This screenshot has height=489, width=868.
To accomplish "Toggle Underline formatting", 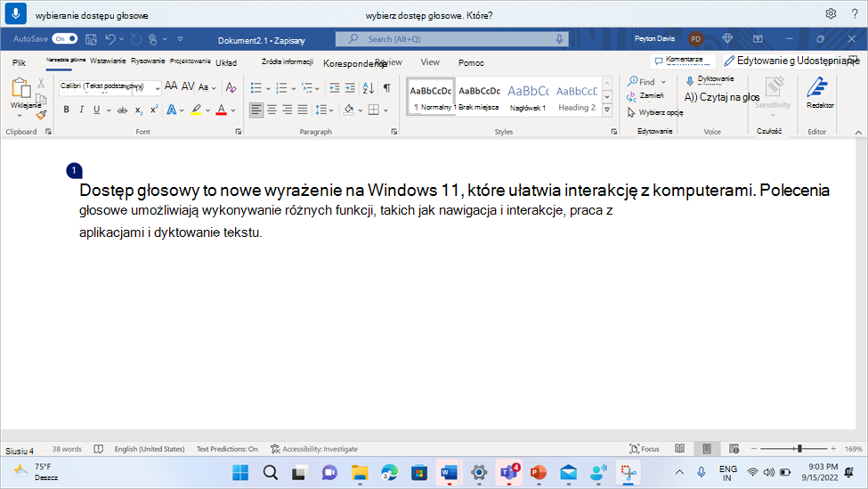I will [x=96, y=110].
